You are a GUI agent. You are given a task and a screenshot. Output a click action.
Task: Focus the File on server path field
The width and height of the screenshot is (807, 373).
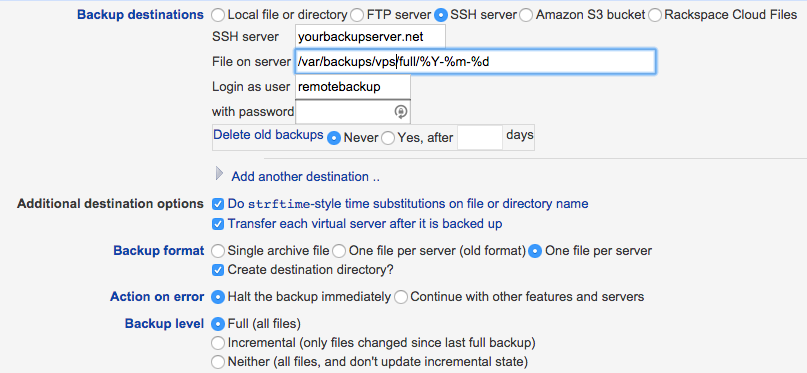point(476,62)
